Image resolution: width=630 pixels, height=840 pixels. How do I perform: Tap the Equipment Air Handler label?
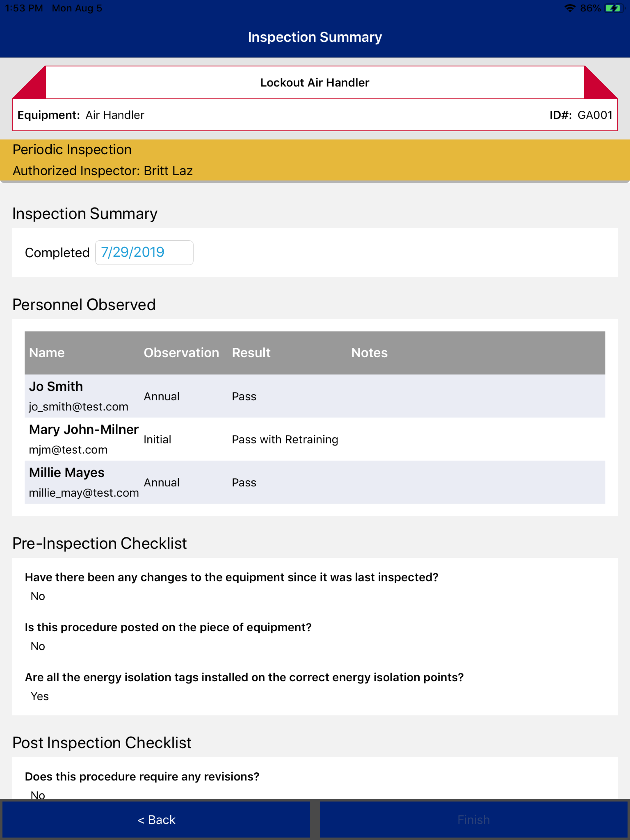(x=81, y=115)
